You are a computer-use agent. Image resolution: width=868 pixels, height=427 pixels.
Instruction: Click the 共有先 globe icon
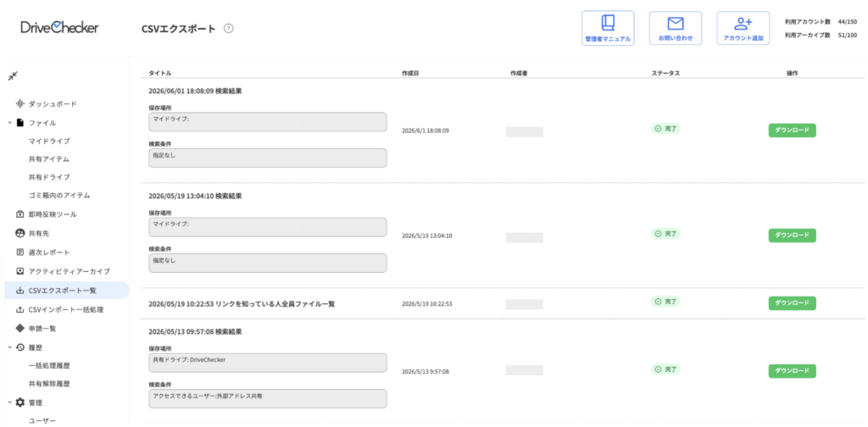(x=20, y=233)
